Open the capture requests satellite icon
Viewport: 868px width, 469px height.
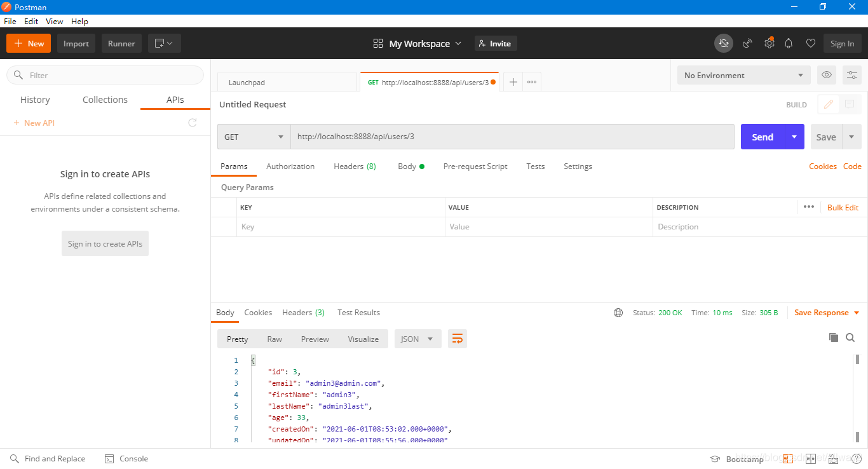748,43
